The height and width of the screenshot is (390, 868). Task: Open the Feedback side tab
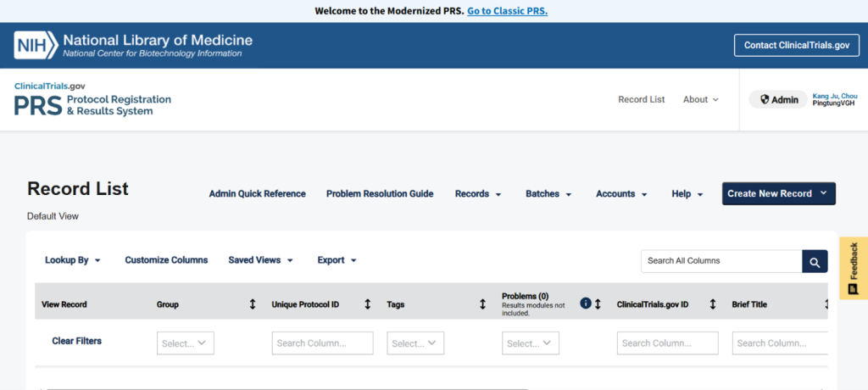pos(854,268)
